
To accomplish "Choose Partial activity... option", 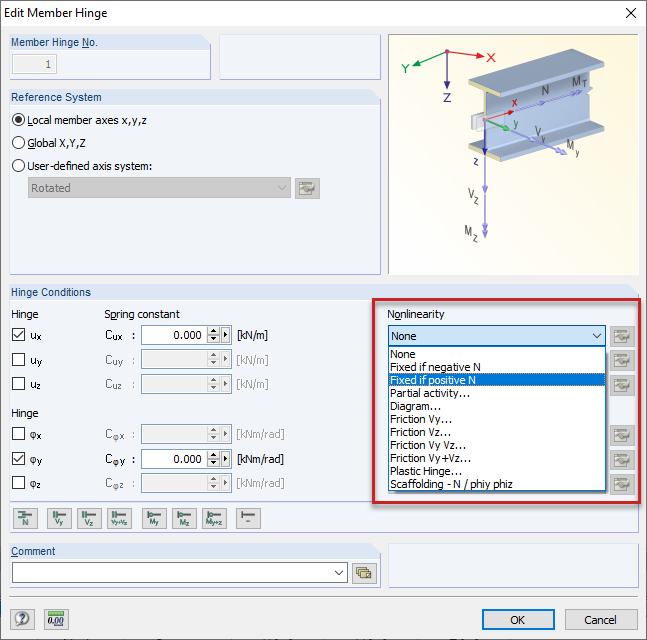I will [497, 393].
